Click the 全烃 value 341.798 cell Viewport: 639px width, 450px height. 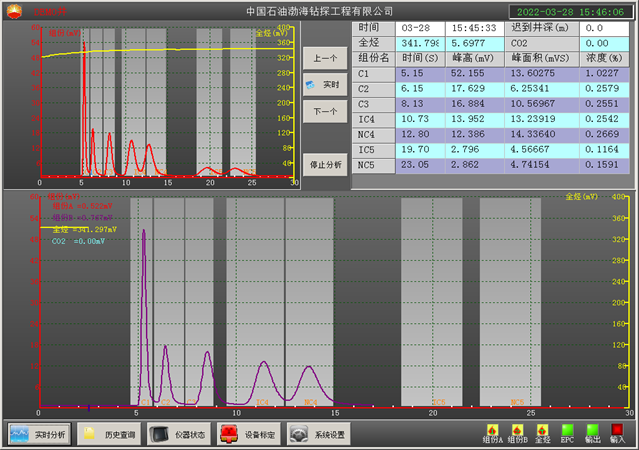coord(420,43)
